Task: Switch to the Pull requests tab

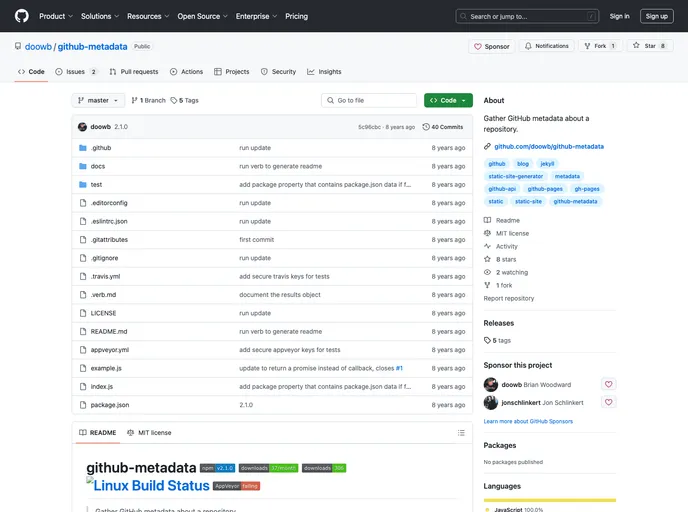Action: [134, 72]
